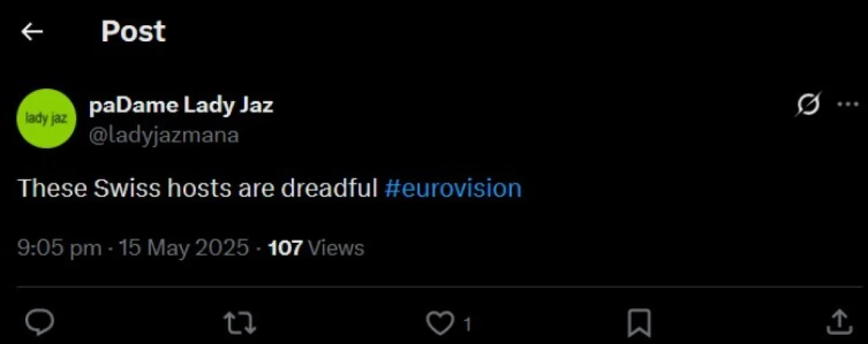868x344 pixels.
Task: Repost this post with the arrows icon
Action: [x=240, y=323]
